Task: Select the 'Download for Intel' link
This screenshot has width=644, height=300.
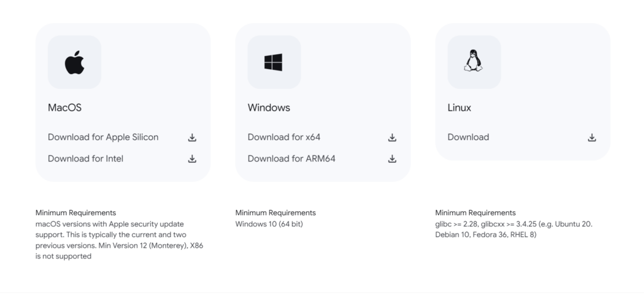Action: (86, 158)
